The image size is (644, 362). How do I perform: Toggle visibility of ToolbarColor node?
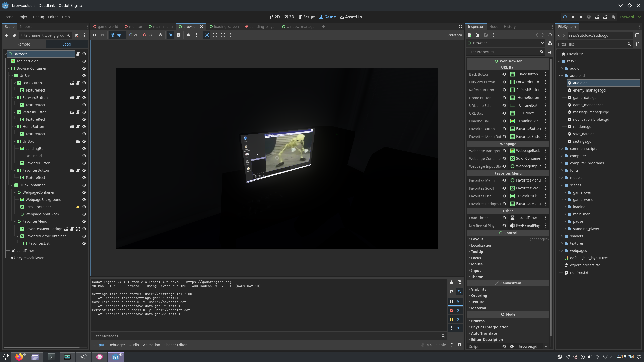(x=84, y=61)
